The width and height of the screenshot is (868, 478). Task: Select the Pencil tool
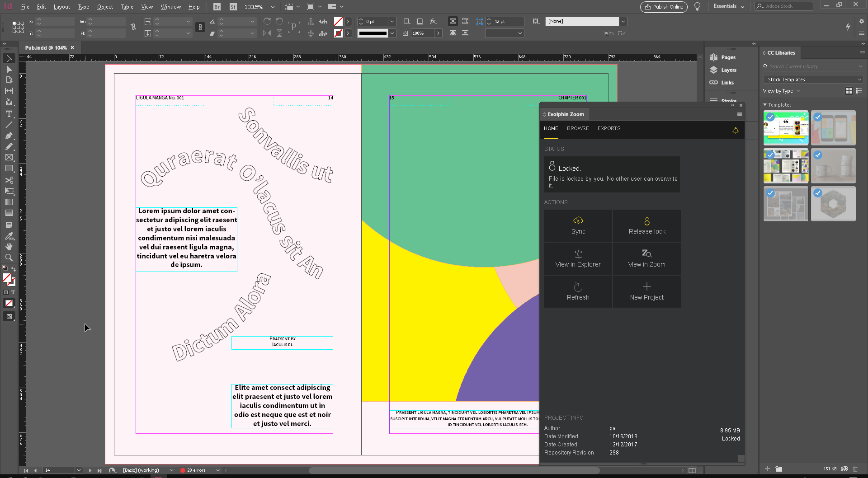(x=9, y=146)
